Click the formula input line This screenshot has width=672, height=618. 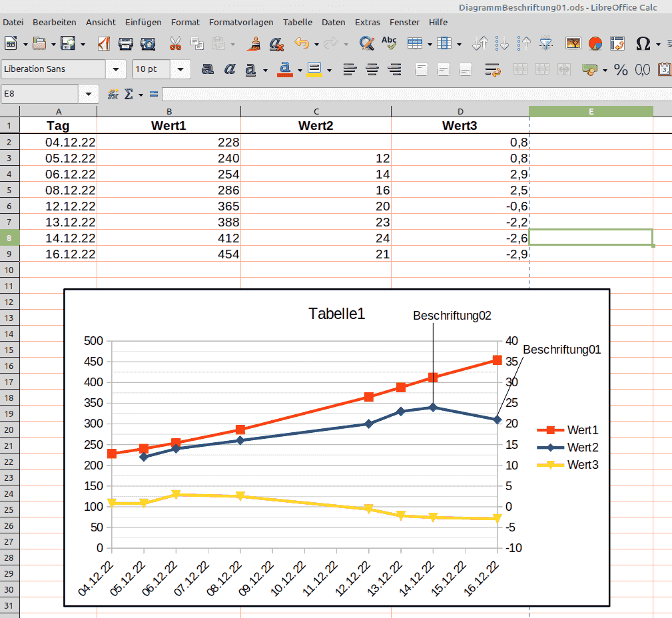pyautogui.click(x=417, y=94)
